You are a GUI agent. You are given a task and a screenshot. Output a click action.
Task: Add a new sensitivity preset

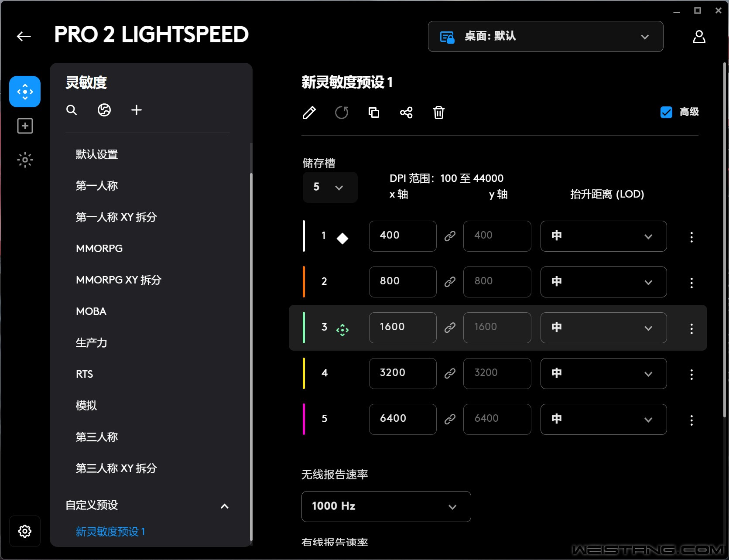tap(137, 110)
